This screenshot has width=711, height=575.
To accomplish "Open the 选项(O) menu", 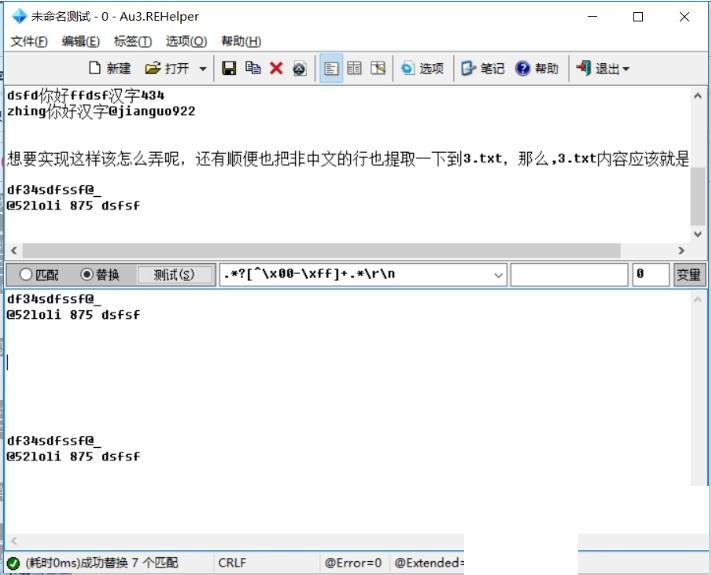I will coord(186,42).
